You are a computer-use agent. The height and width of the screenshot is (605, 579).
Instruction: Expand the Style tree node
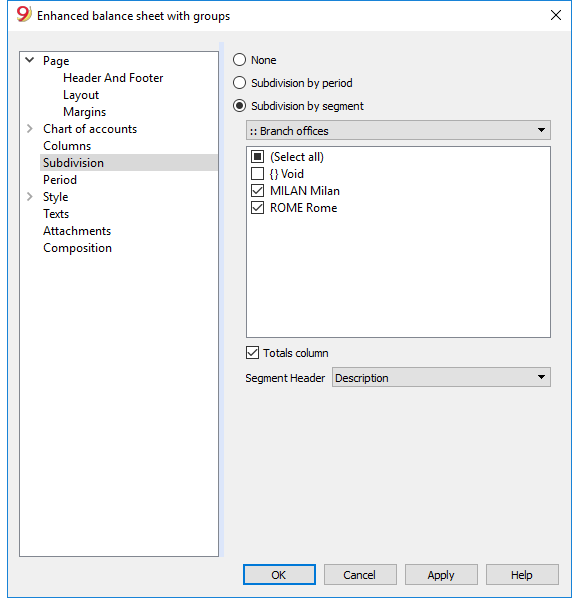30,196
